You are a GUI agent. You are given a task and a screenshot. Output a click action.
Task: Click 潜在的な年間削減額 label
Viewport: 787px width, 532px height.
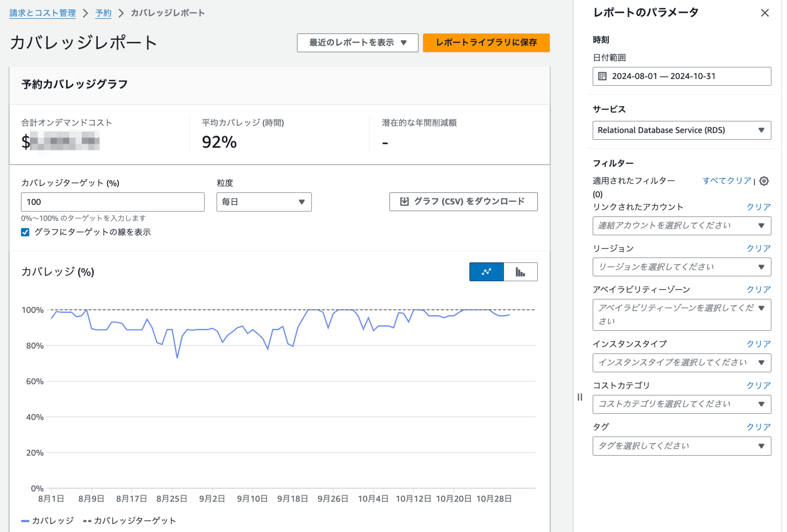419,123
